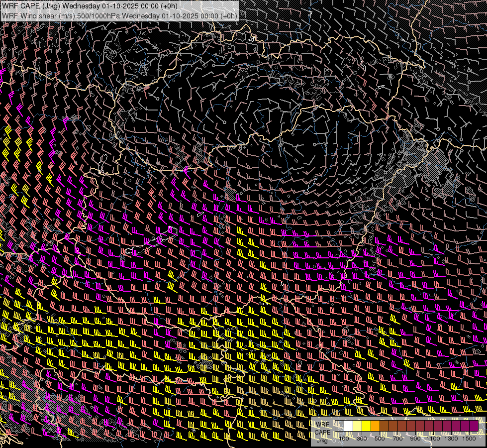This screenshot has width=487, height=448.
Task: Click the 100 legend scale label
Action: 344,439
